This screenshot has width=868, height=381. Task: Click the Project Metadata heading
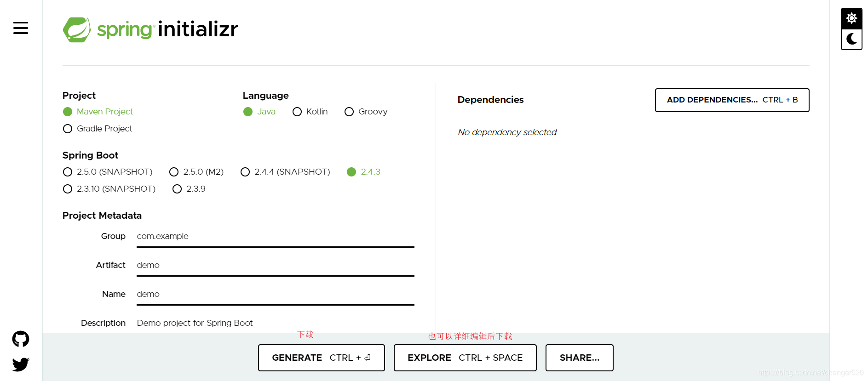[x=102, y=216]
